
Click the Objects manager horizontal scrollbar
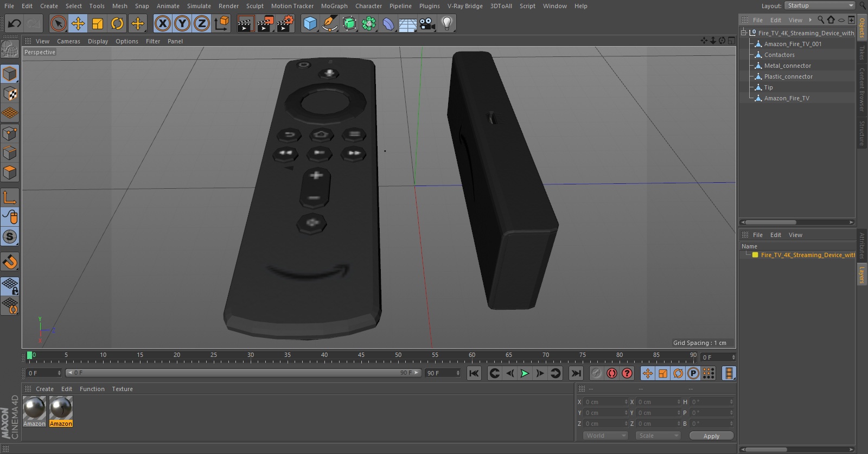(771, 222)
